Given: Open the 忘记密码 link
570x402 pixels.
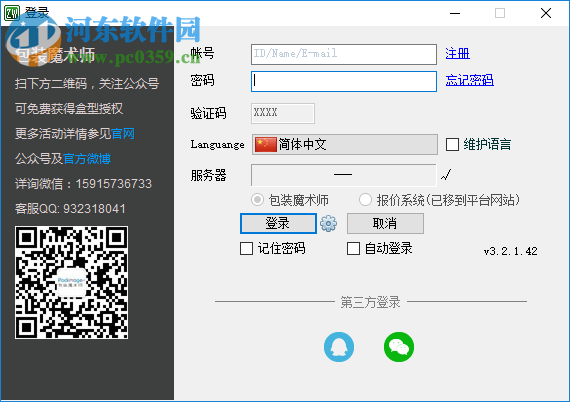Looking at the screenshot, I should tap(469, 80).
